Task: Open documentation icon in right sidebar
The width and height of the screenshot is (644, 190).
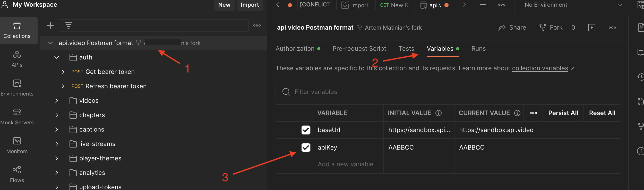Action: [x=640, y=27]
